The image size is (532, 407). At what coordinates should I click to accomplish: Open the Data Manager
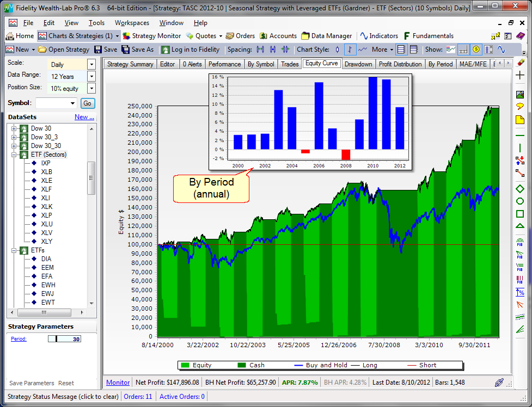tap(327, 36)
